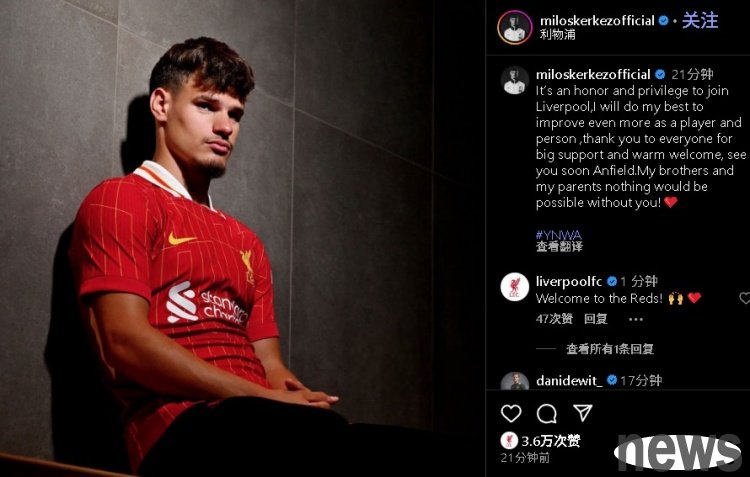The image size is (750, 477).
Task: Click small Liverpool avatar beside like count
Action: [x=509, y=440]
